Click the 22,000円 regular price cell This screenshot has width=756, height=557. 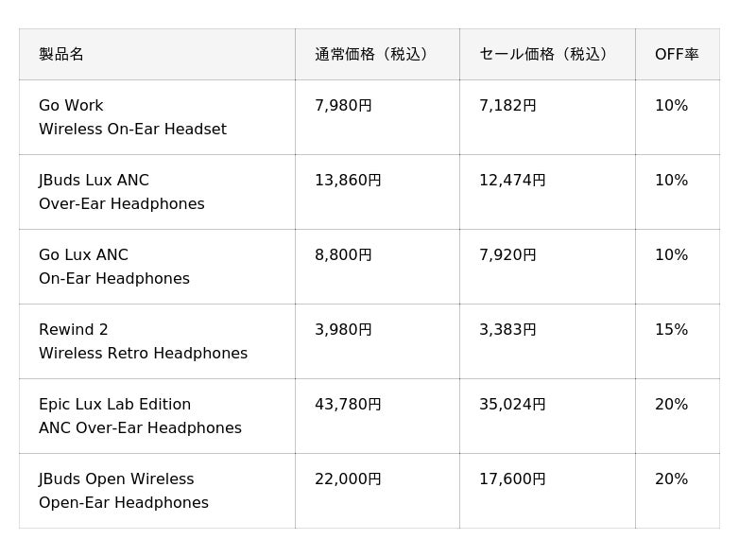(377, 491)
